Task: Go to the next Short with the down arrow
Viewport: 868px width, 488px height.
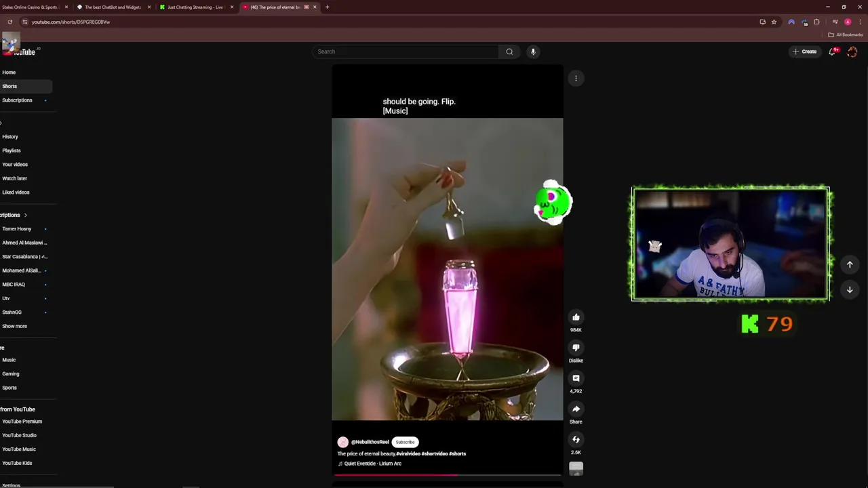Action: tap(850, 289)
